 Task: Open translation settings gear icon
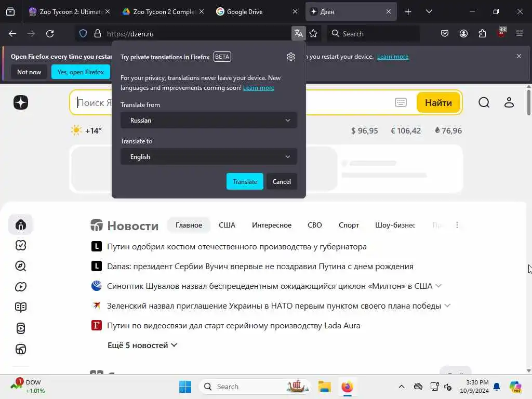(291, 57)
